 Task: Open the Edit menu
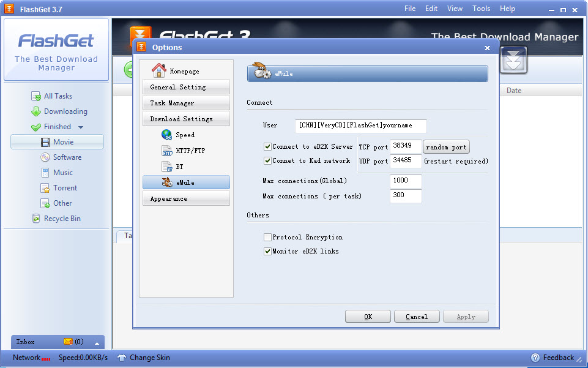coord(431,9)
